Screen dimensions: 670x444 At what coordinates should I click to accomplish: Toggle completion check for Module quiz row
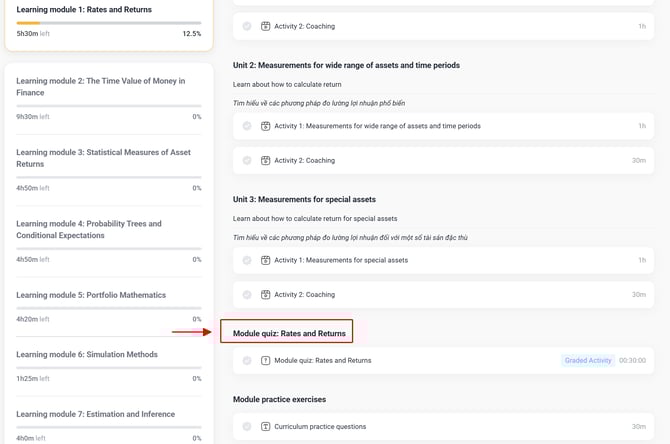click(247, 360)
